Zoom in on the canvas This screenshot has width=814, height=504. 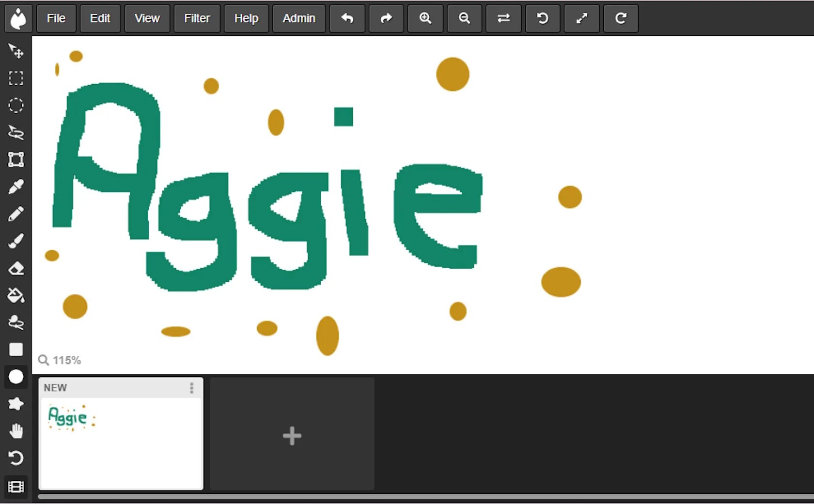click(x=425, y=18)
